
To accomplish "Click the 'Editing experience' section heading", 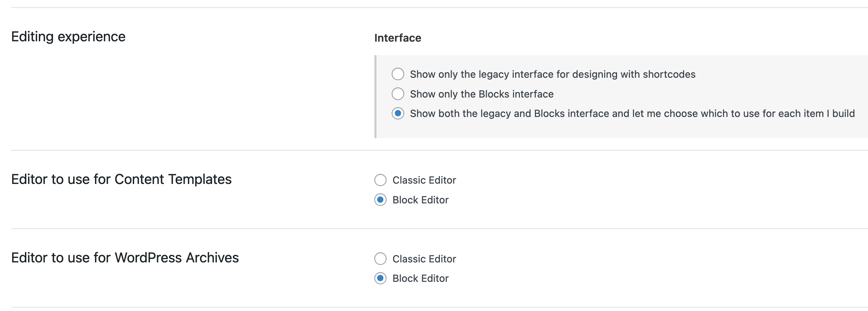I will (x=68, y=37).
